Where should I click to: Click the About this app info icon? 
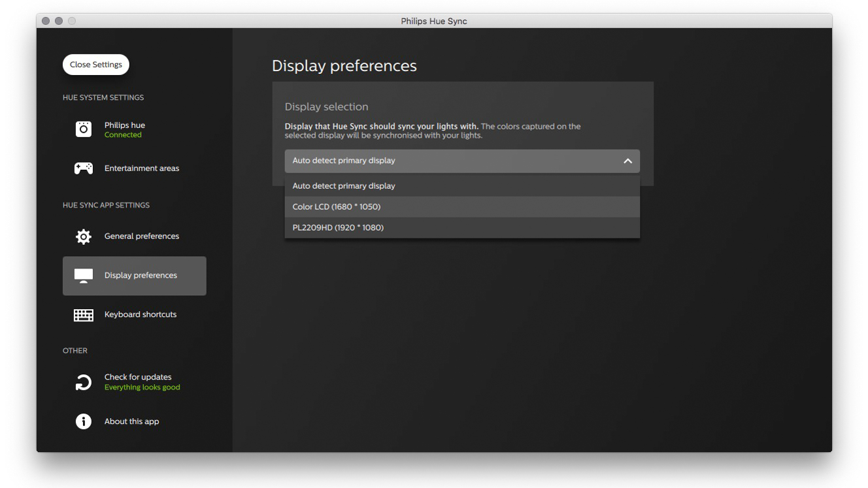[x=84, y=421]
